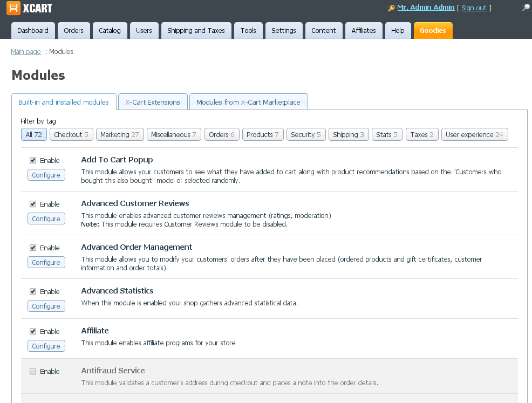Open the Orders menu
The height and width of the screenshot is (403, 532).
click(x=73, y=31)
